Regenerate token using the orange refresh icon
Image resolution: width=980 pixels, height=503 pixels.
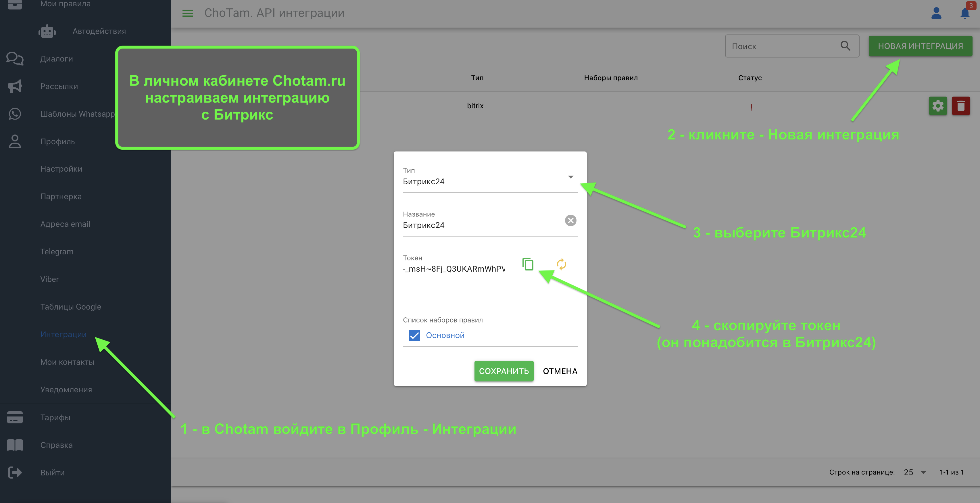pos(561,264)
